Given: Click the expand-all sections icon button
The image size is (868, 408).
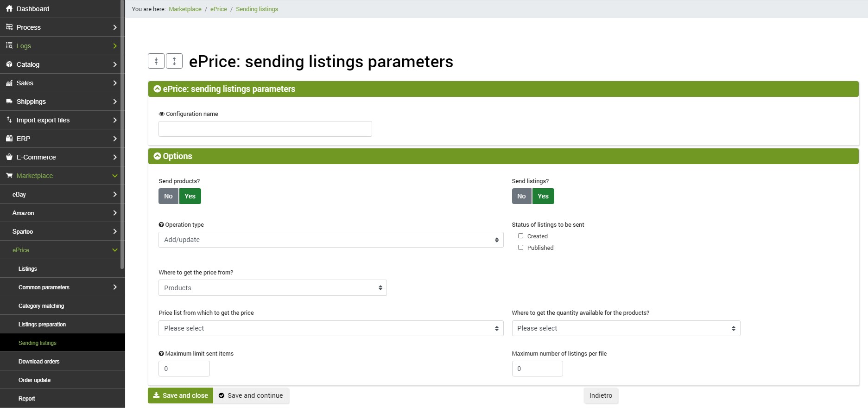Looking at the screenshot, I should tap(174, 61).
